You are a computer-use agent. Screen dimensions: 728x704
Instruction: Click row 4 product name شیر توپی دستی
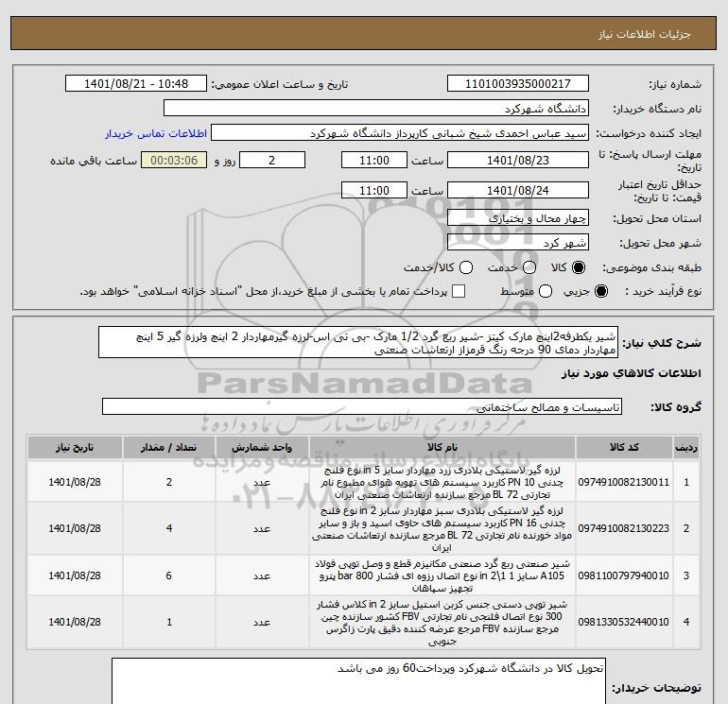(x=442, y=623)
